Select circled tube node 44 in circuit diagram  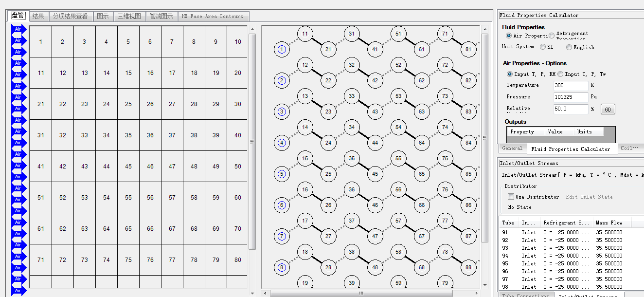[375, 143]
